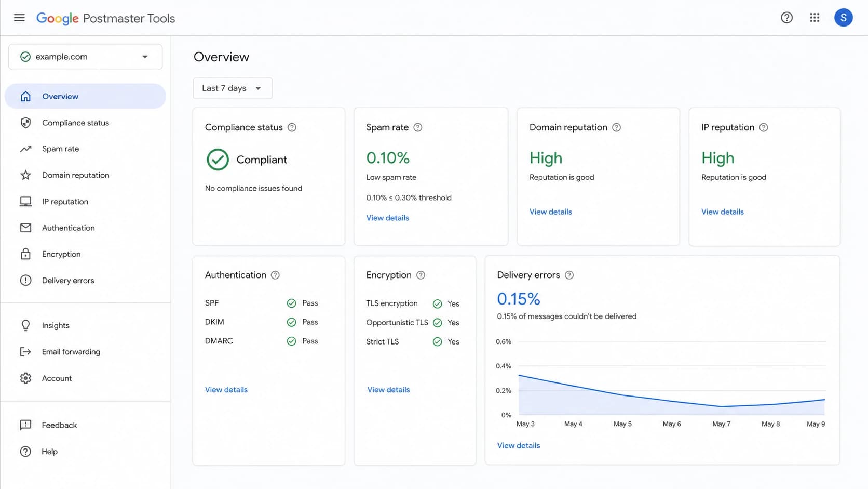Click the Email forwarding arrow icon
Viewport: 868px width, 489px height.
tap(25, 352)
